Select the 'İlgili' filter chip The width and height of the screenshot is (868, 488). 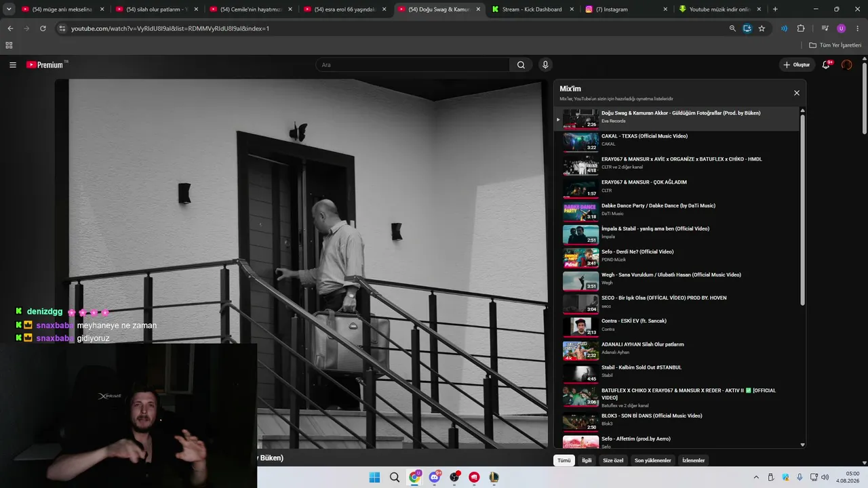click(587, 460)
